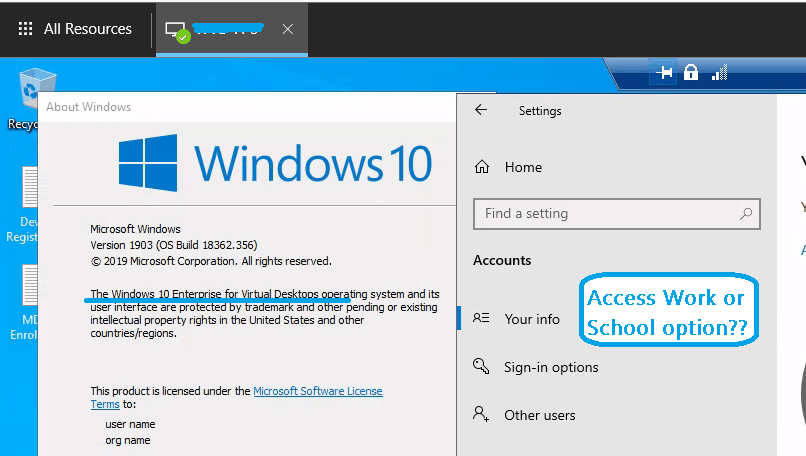This screenshot has height=456, width=806.
Task: Click the user name text
Action: pyautogui.click(x=130, y=425)
